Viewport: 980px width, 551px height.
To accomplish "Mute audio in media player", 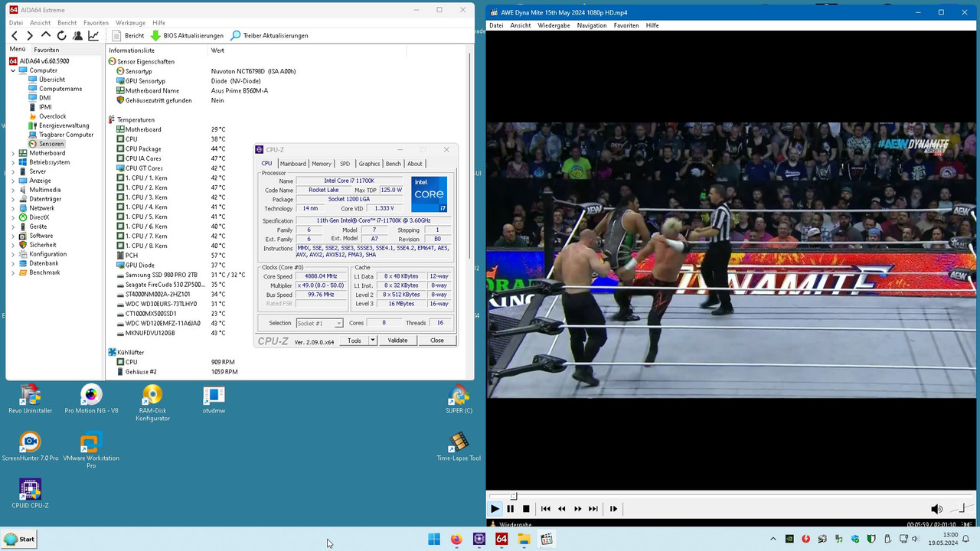I will 936,509.
